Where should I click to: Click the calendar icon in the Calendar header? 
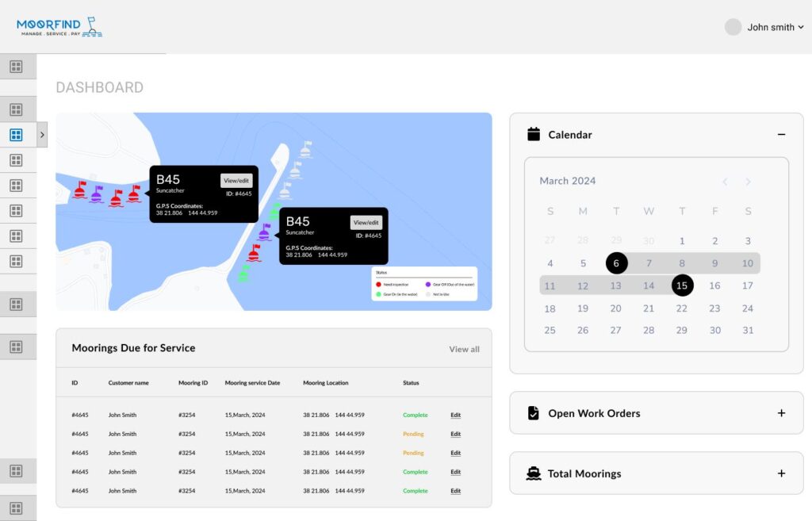(x=534, y=135)
